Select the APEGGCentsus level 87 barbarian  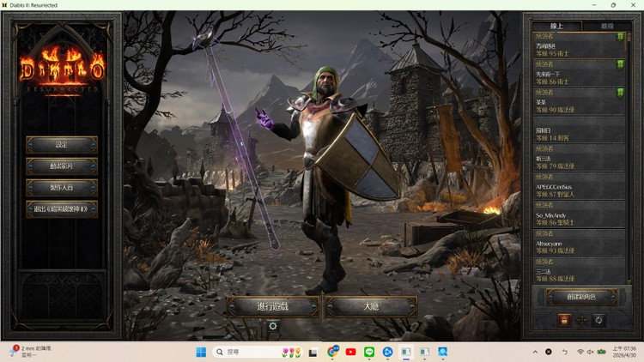pyautogui.click(x=579, y=186)
